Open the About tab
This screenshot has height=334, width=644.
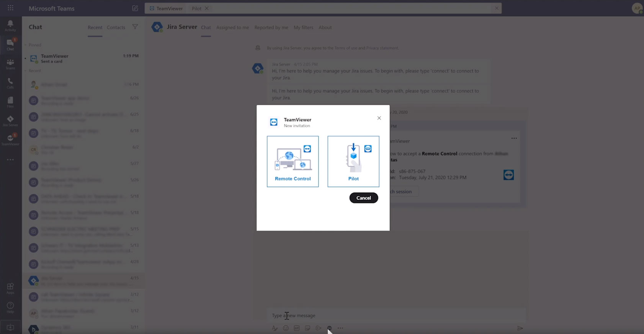325,28
